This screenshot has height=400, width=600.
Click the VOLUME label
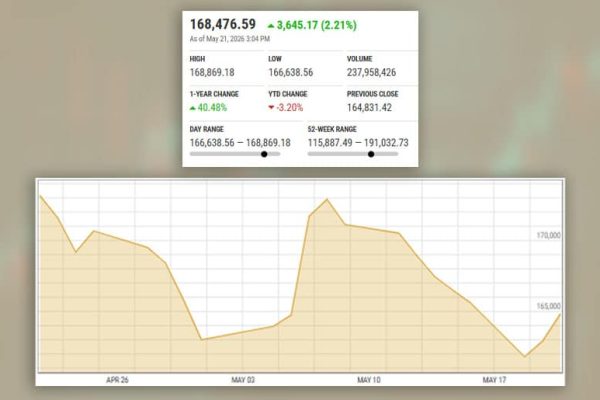point(359,59)
